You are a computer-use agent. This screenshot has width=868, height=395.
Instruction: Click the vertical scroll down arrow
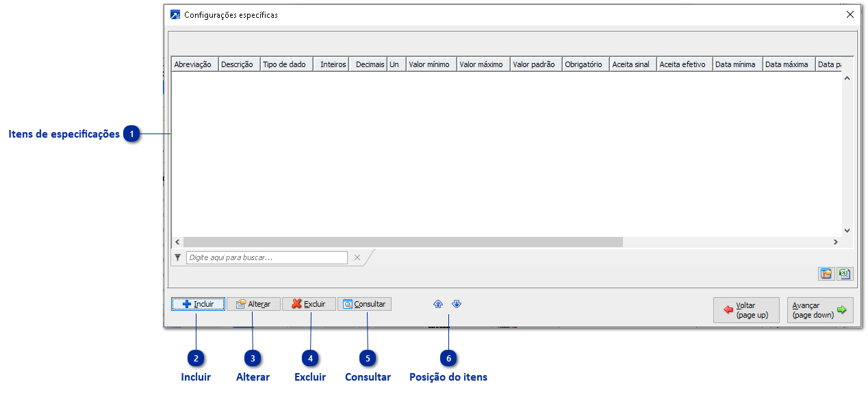click(x=847, y=231)
